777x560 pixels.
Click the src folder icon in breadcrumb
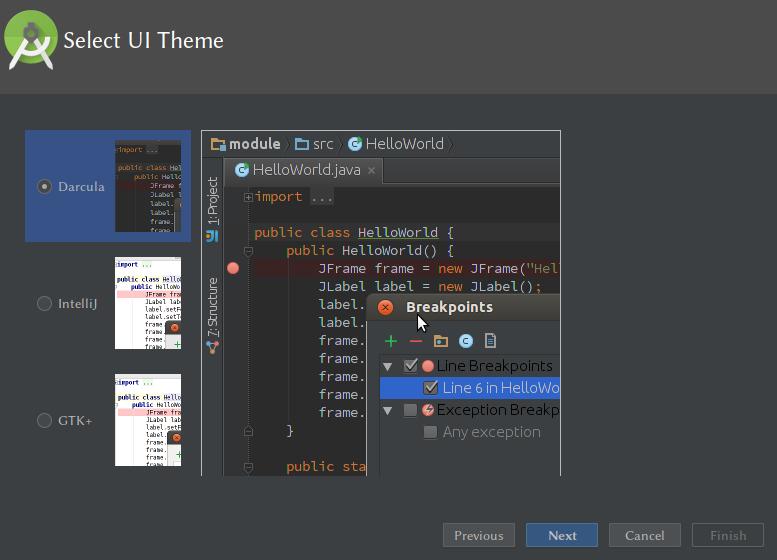[302, 144]
